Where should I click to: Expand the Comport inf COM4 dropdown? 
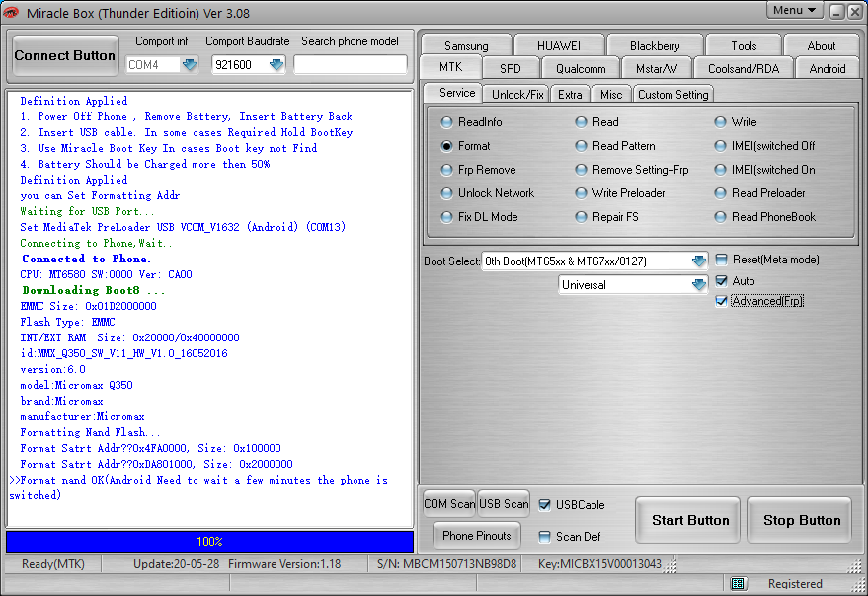pos(190,65)
